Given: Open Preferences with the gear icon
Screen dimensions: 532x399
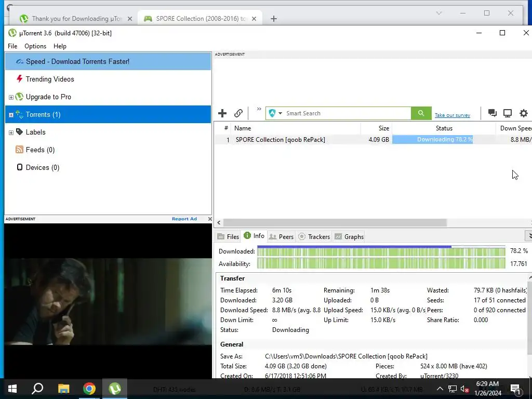Looking at the screenshot, I should pos(524,113).
